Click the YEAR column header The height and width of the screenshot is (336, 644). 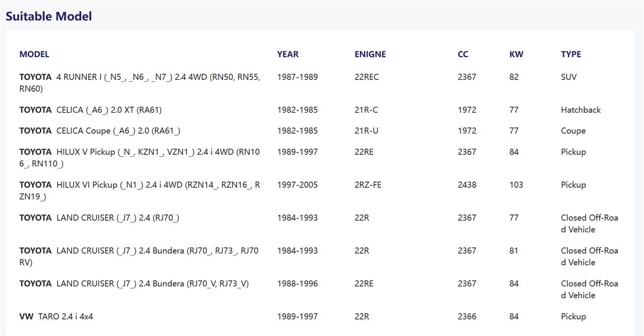pos(288,54)
